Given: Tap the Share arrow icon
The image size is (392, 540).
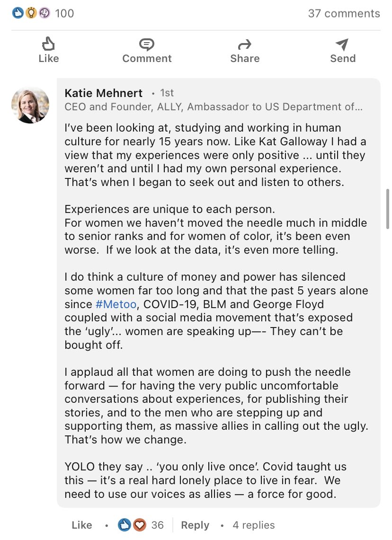Looking at the screenshot, I should (x=245, y=44).
